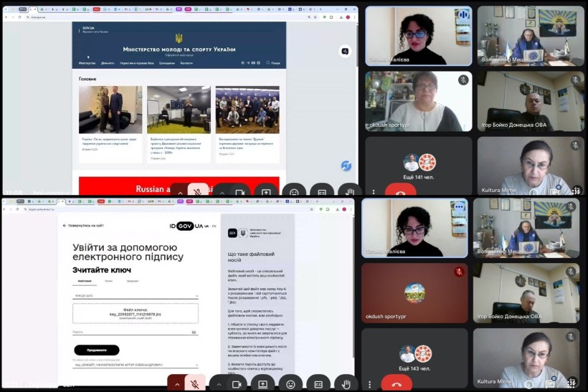588x392 pixels.
Task: Open the key provider dropdown above file box
Action: coord(136,295)
